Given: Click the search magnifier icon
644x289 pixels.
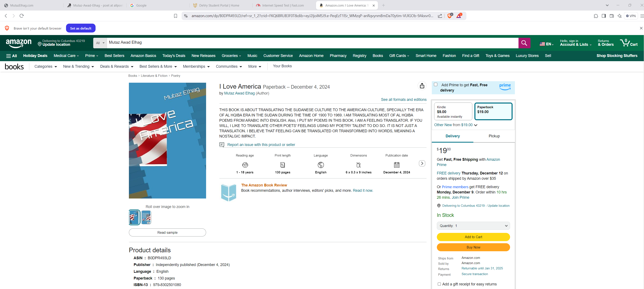Looking at the screenshot, I should click(x=524, y=43).
